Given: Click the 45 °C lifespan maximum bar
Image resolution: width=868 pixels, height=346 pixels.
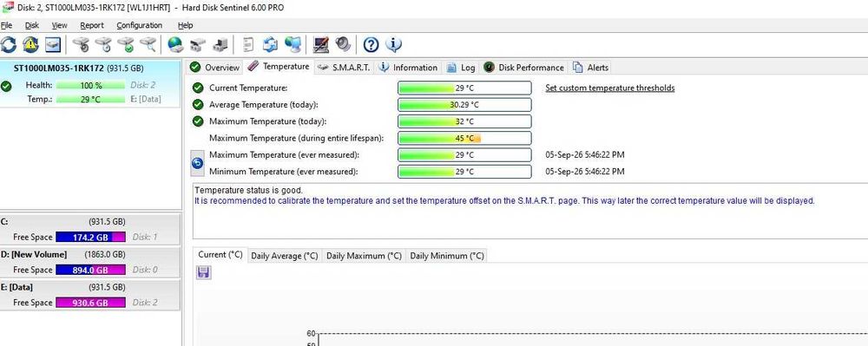Looking at the screenshot, I should [x=464, y=138].
